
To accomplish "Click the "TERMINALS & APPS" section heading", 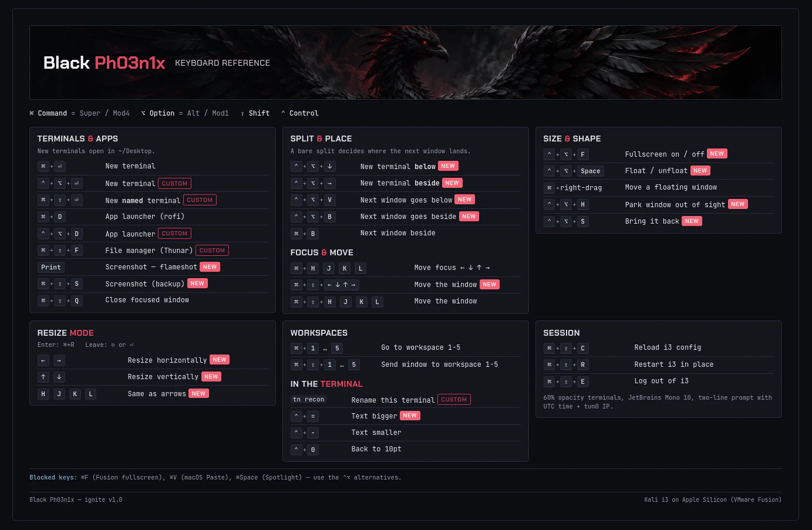I will [x=78, y=139].
